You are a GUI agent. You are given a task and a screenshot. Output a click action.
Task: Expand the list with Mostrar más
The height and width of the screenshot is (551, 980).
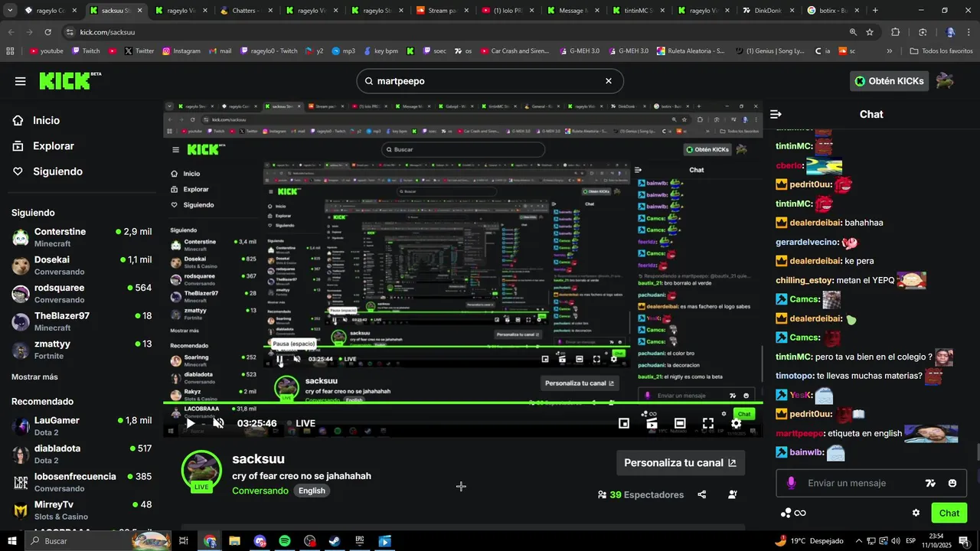tap(34, 377)
